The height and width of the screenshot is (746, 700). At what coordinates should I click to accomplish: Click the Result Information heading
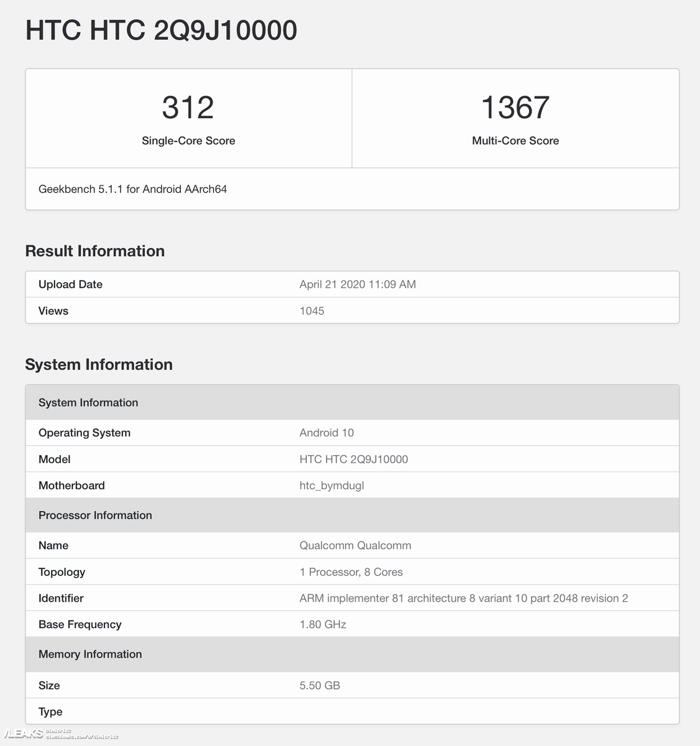click(x=95, y=251)
